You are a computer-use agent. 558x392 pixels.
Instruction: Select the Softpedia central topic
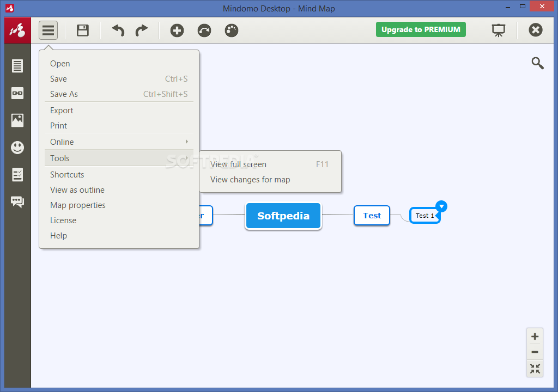coord(283,216)
